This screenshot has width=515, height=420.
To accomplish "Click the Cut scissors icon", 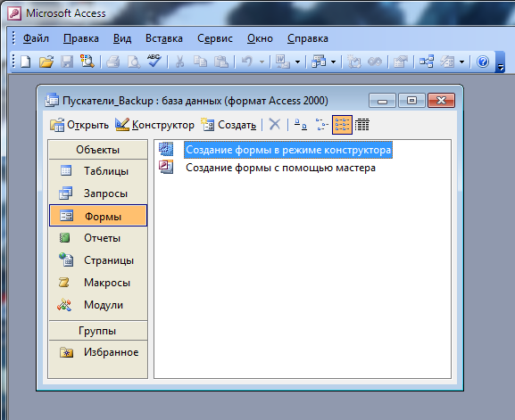I will point(179,62).
